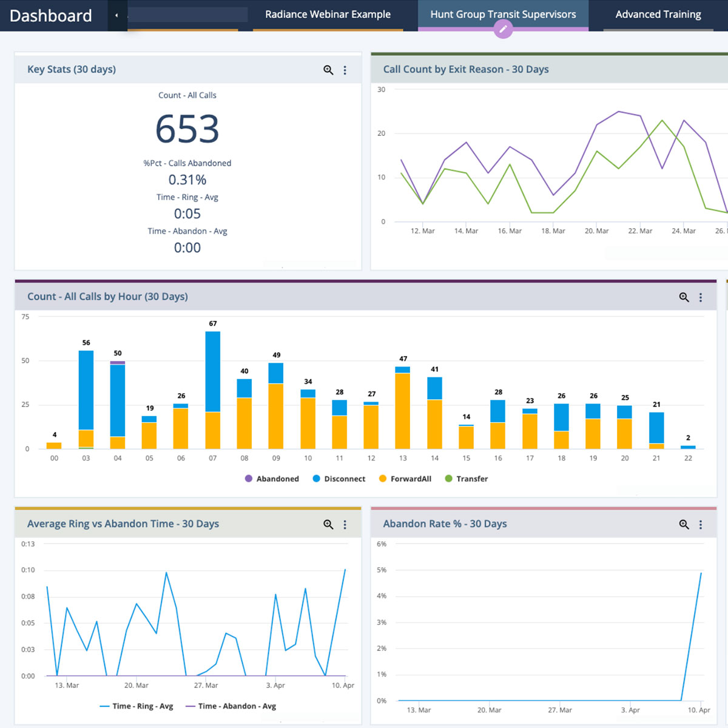Screen dimensions: 728x728
Task: Click the hour 15 bar labeled 14
Action: [x=467, y=437]
